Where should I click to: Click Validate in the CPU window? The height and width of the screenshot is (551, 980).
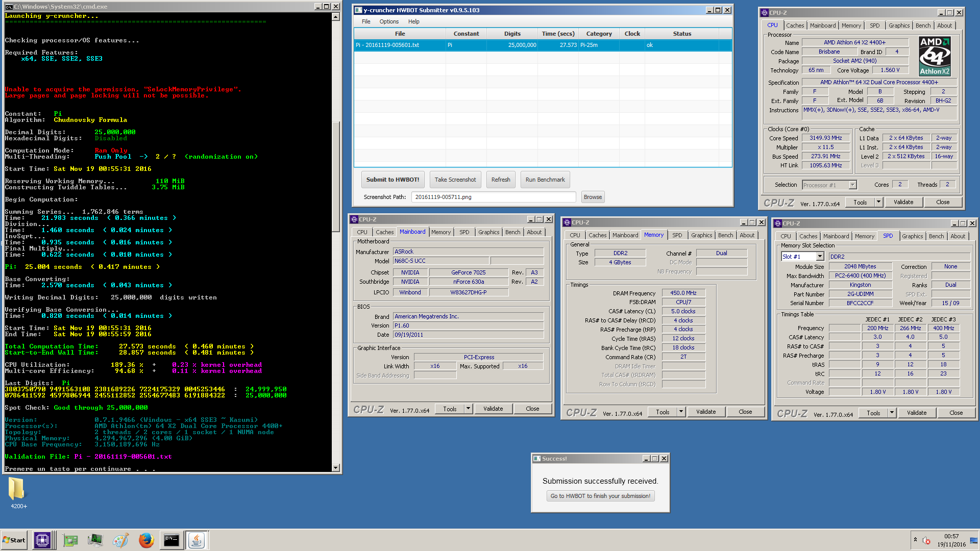903,202
